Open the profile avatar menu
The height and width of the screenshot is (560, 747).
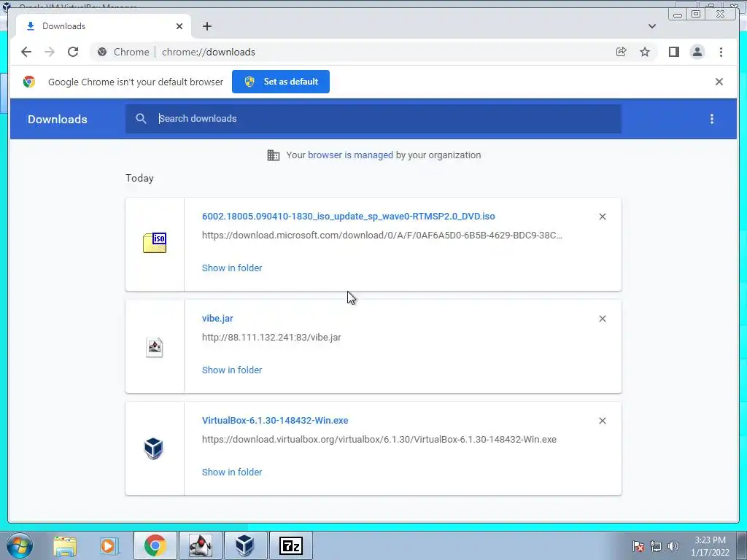point(697,52)
